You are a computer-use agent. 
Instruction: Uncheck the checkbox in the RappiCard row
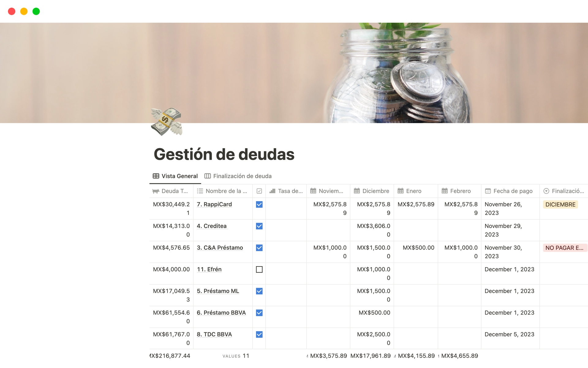pos(259,204)
